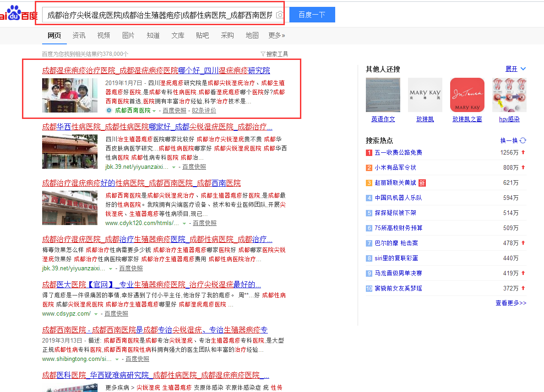Click 百度快照 next to www.cdsypz.com
Screen dimensions: 544x392
[116, 313]
